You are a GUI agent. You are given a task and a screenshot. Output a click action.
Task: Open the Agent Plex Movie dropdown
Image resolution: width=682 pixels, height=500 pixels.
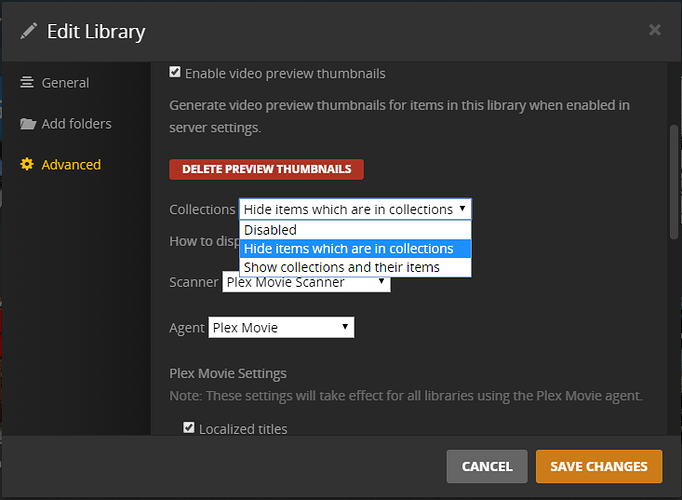(x=281, y=328)
